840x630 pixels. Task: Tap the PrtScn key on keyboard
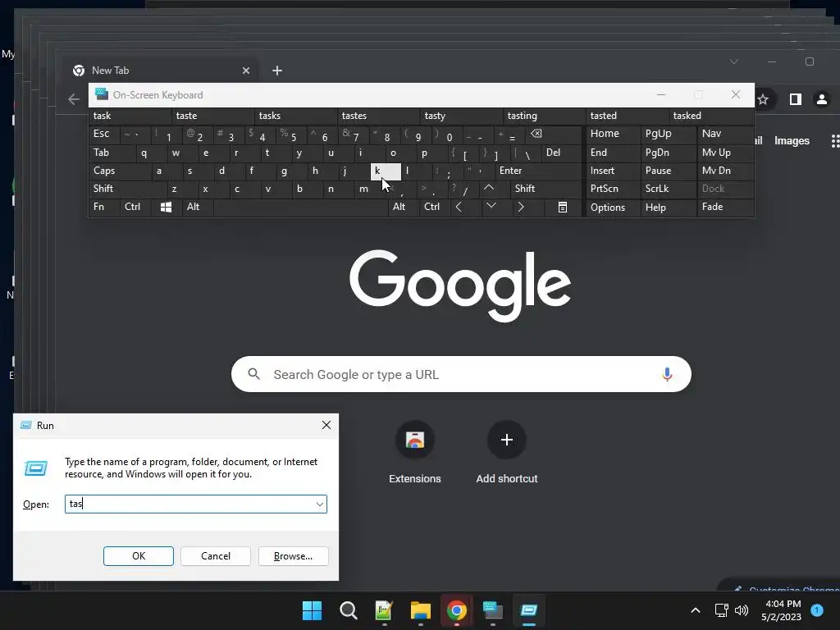point(613,189)
